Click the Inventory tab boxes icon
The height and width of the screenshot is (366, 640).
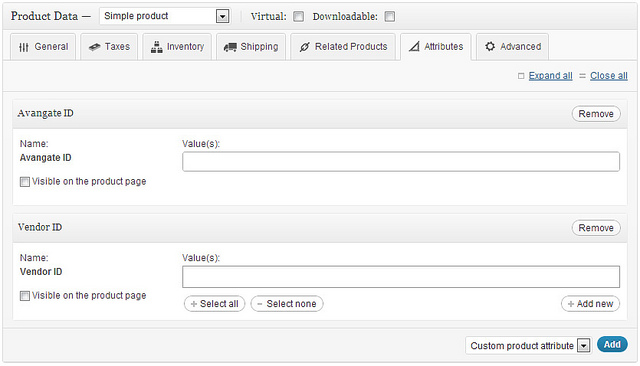[156, 47]
